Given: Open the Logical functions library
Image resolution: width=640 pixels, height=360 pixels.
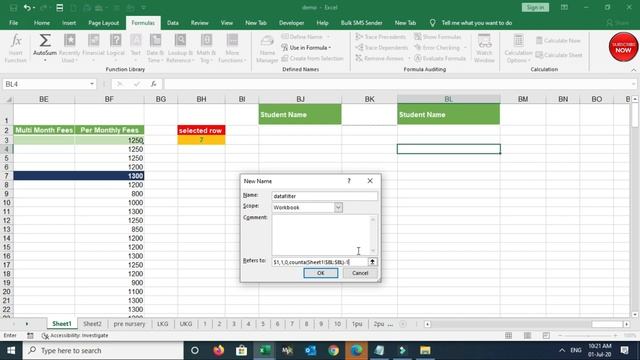Looking at the screenshot, I should [116, 49].
